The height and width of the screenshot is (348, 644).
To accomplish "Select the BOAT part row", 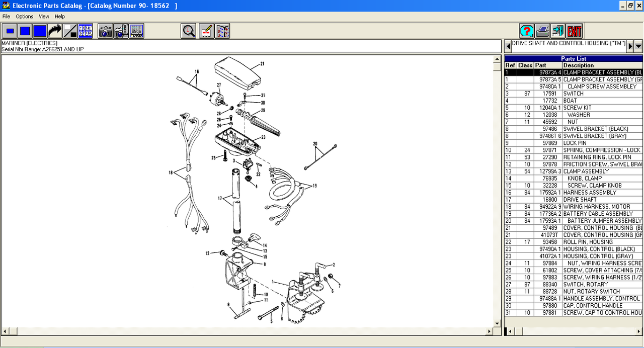I will 574,101.
